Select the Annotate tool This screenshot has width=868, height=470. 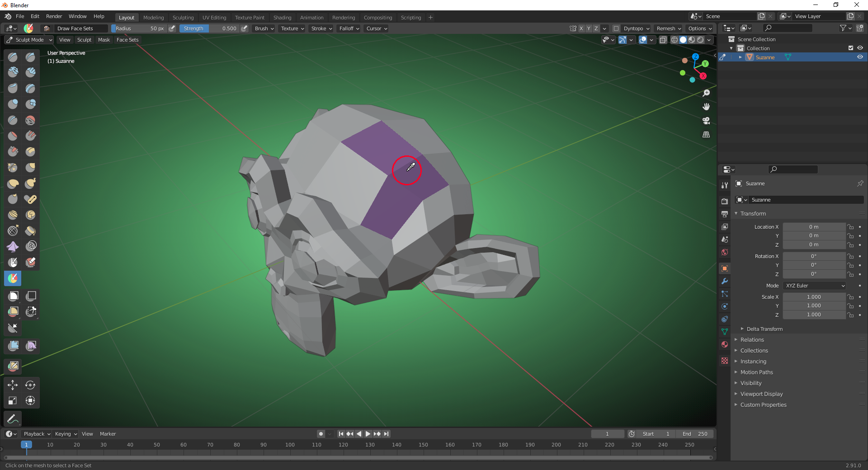pos(12,419)
